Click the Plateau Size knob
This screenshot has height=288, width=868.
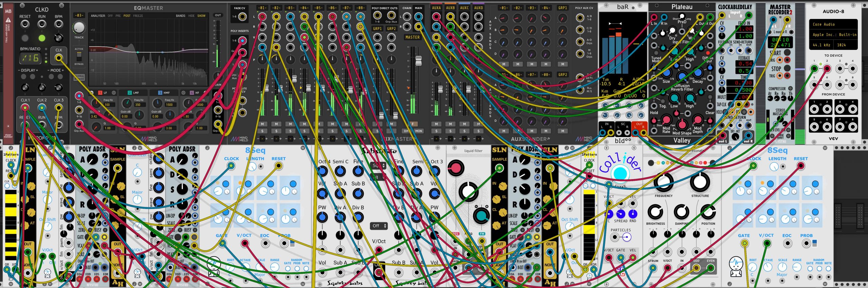(x=666, y=73)
